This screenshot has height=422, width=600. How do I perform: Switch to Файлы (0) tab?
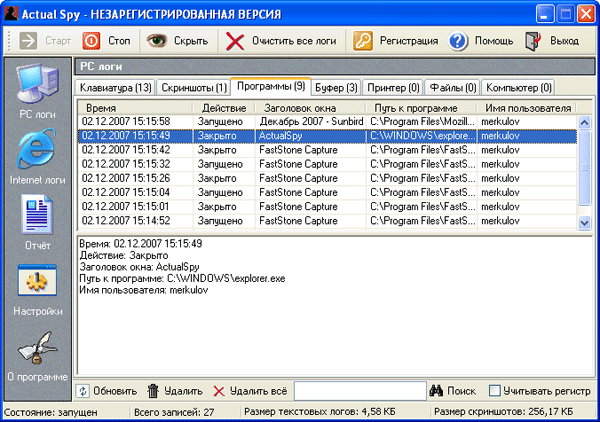tap(453, 88)
